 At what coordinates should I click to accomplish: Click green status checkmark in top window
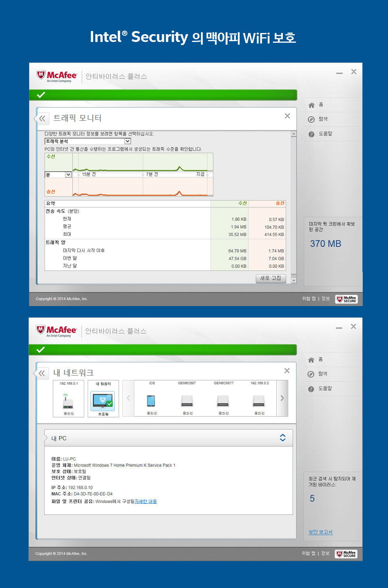41,95
